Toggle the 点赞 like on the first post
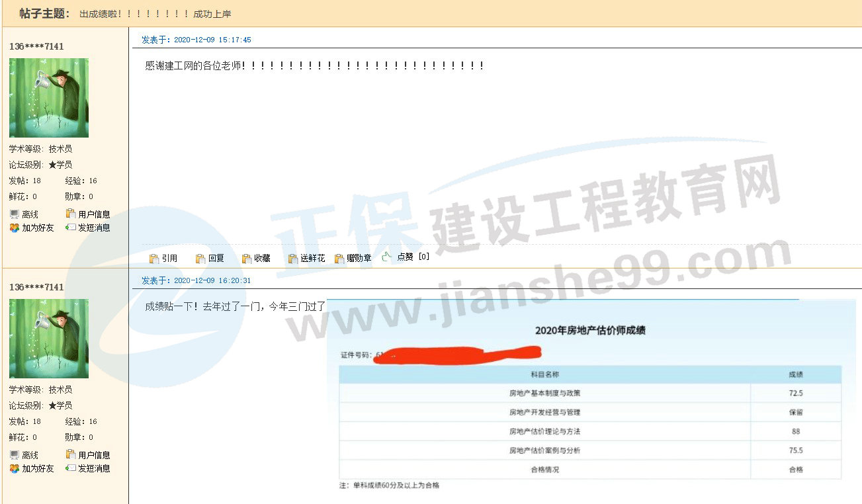The image size is (862, 504). [x=404, y=257]
